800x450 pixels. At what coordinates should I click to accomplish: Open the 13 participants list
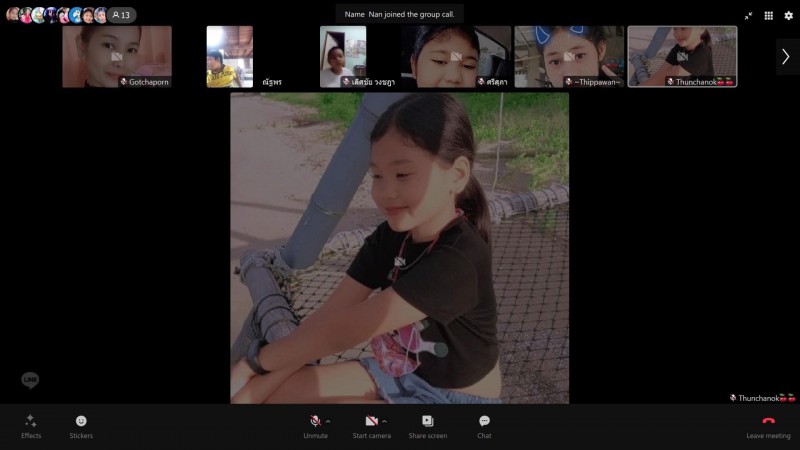121,15
